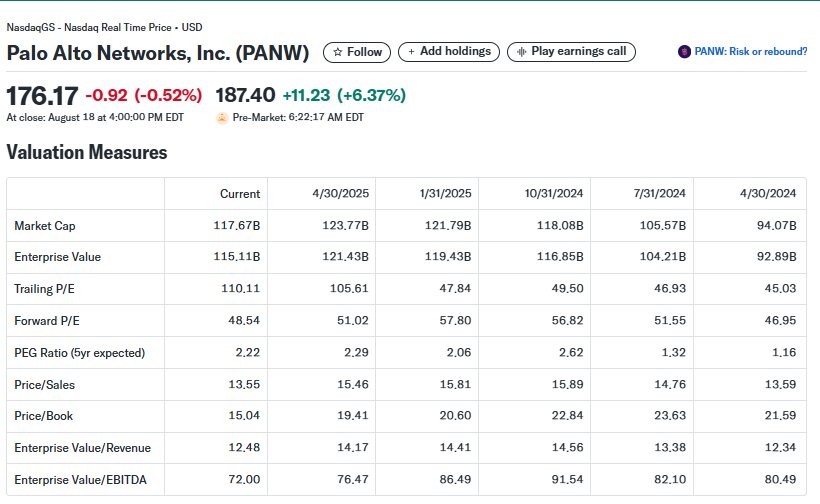Image resolution: width=820 pixels, height=504 pixels.
Task: Select the 4/30/2025 column header
Action: pyautogui.click(x=341, y=194)
